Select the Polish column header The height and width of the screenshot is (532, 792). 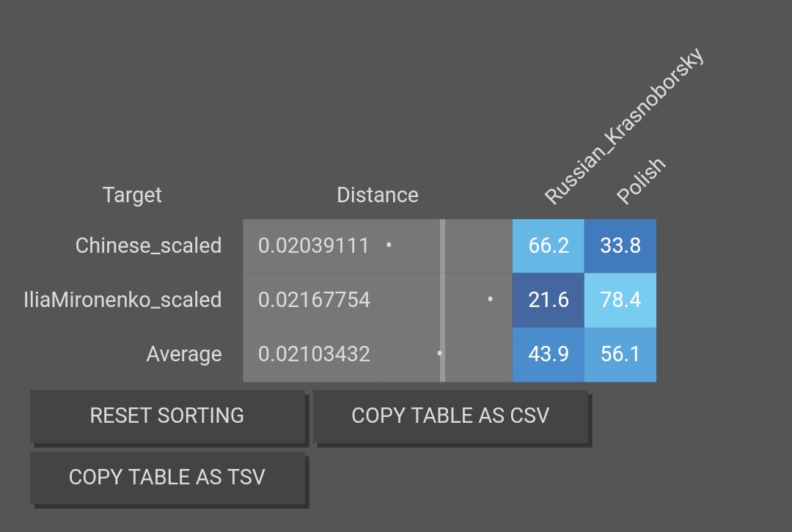coord(640,180)
